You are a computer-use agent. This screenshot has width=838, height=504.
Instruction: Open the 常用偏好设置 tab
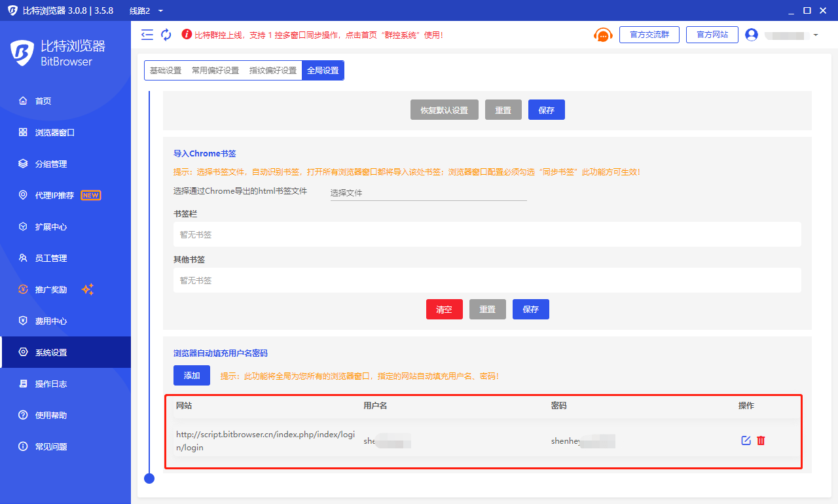[215, 71]
